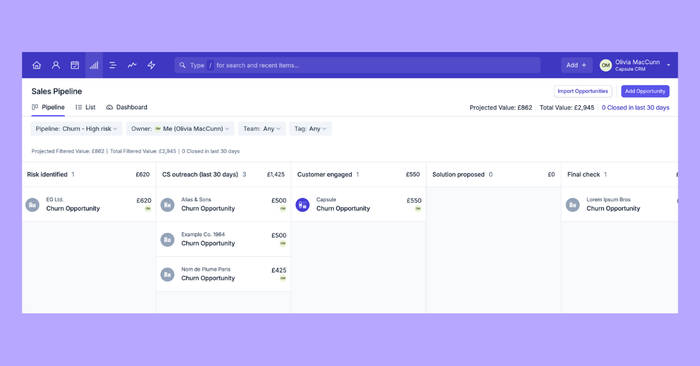
Task: Click the £425 value on Nom de Plume card
Action: [279, 270]
